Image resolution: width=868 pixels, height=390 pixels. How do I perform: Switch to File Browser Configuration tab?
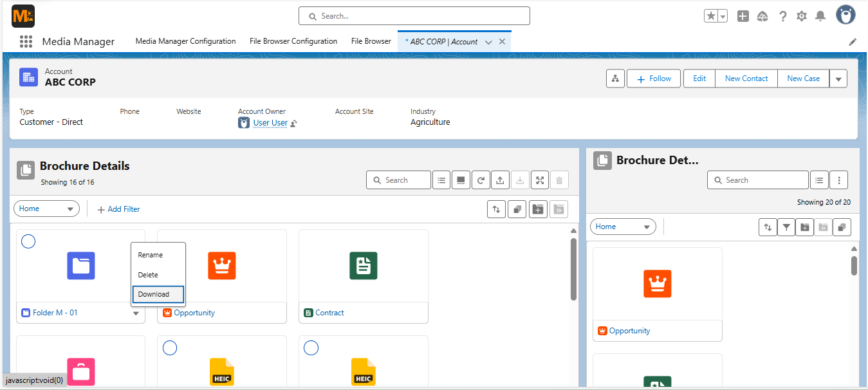pos(293,41)
